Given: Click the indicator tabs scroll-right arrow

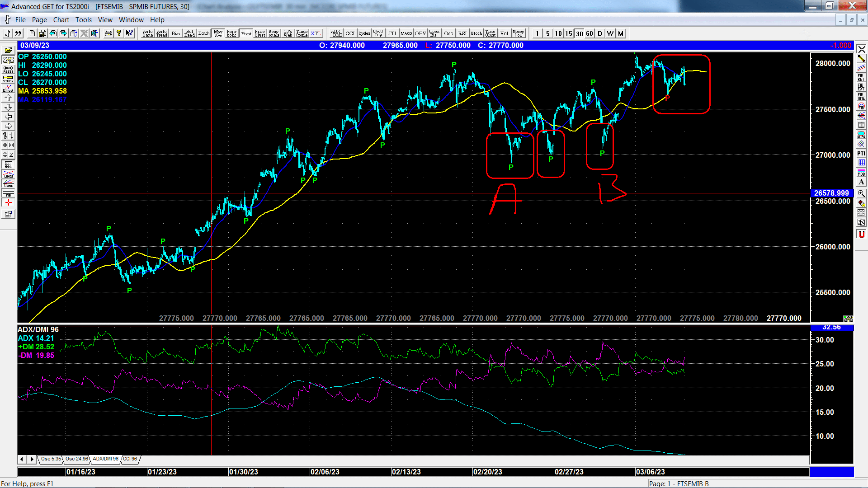Looking at the screenshot, I should point(32,459).
